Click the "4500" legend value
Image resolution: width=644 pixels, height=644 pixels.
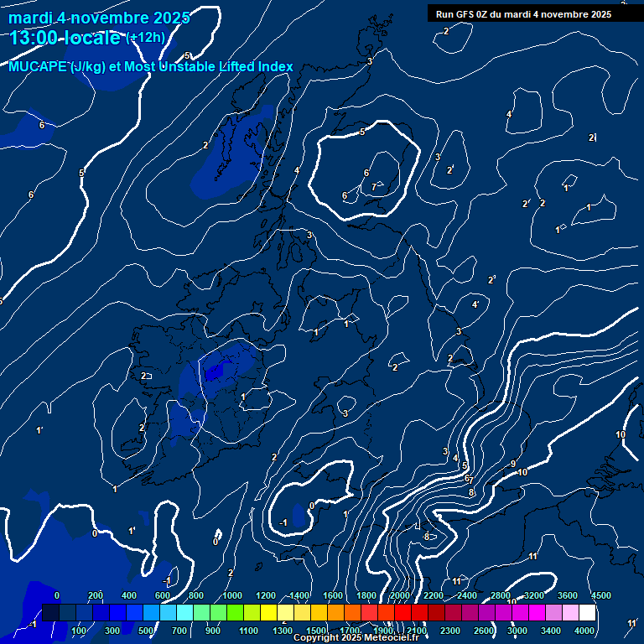[x=601, y=595]
